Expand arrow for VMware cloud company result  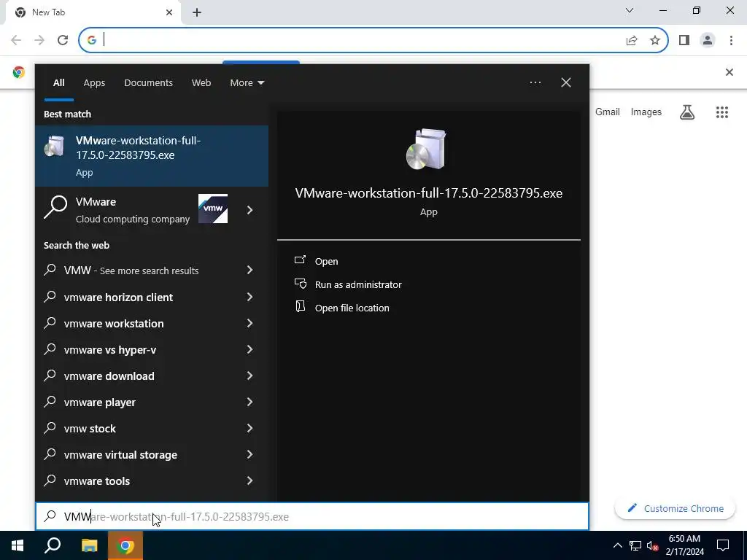[249, 210]
